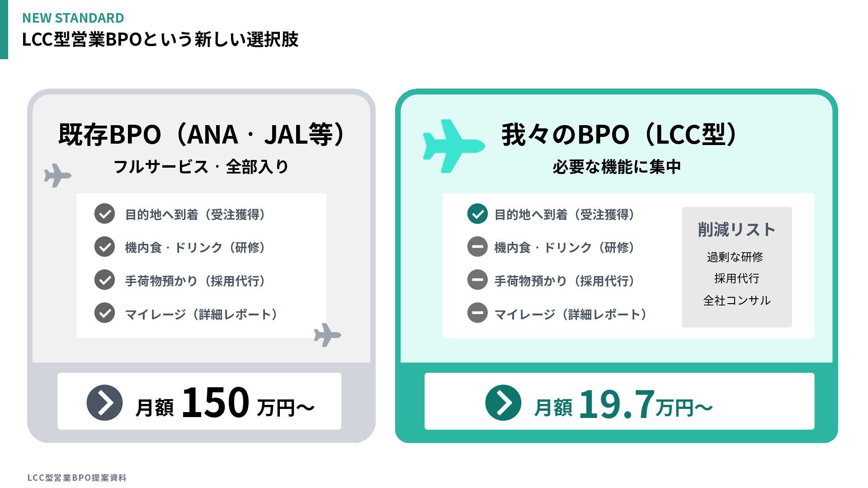The image size is (868, 488).
Task: Click the LCC型営業BPO提案資料 footer text
Action: 77,478
